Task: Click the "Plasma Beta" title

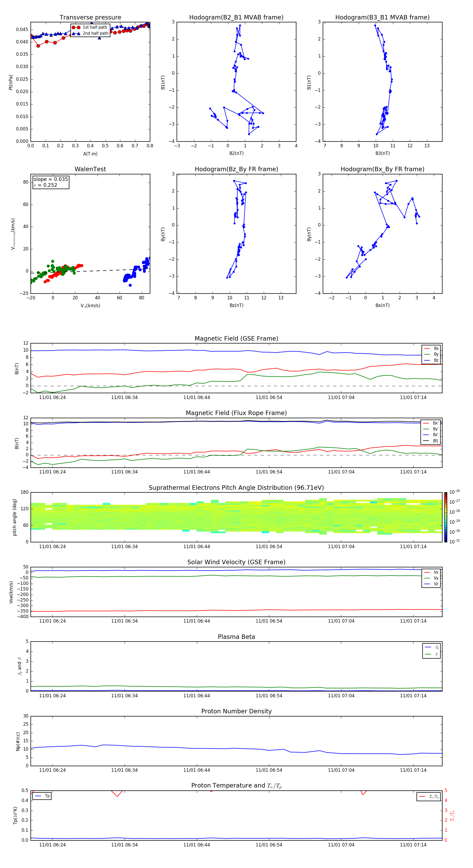Action: click(x=236, y=637)
